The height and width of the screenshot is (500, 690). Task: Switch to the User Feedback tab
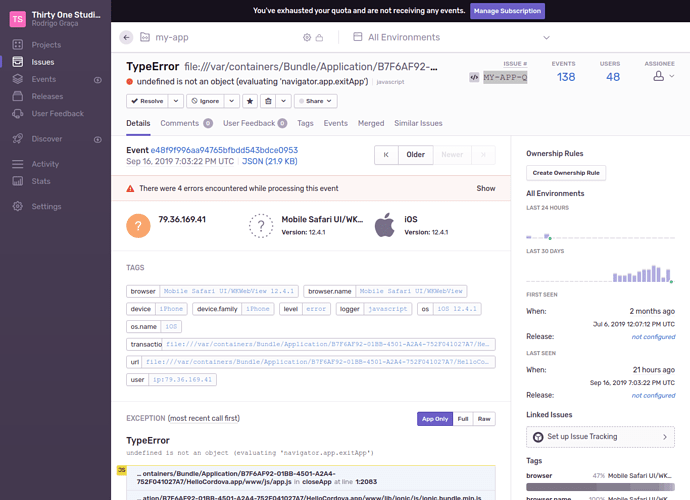(255, 123)
